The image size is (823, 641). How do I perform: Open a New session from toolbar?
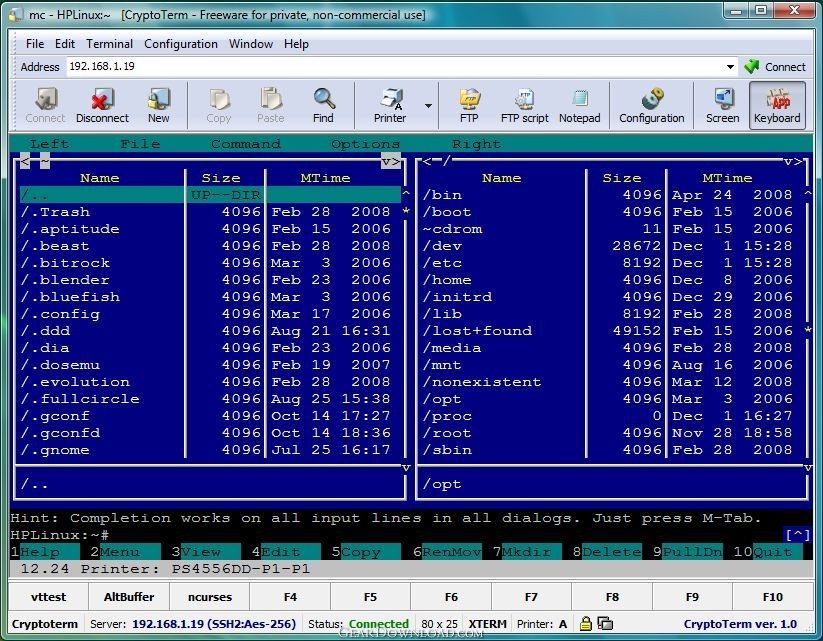pos(159,105)
